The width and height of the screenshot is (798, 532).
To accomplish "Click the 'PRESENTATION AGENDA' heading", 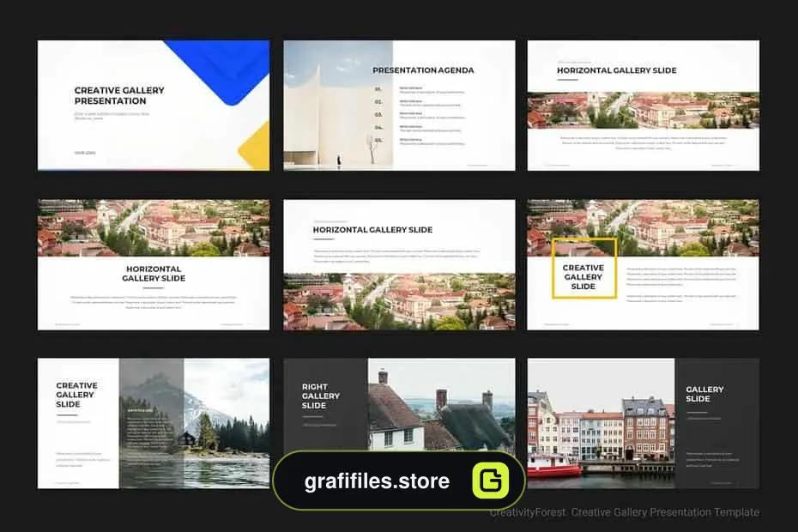I will click(423, 70).
